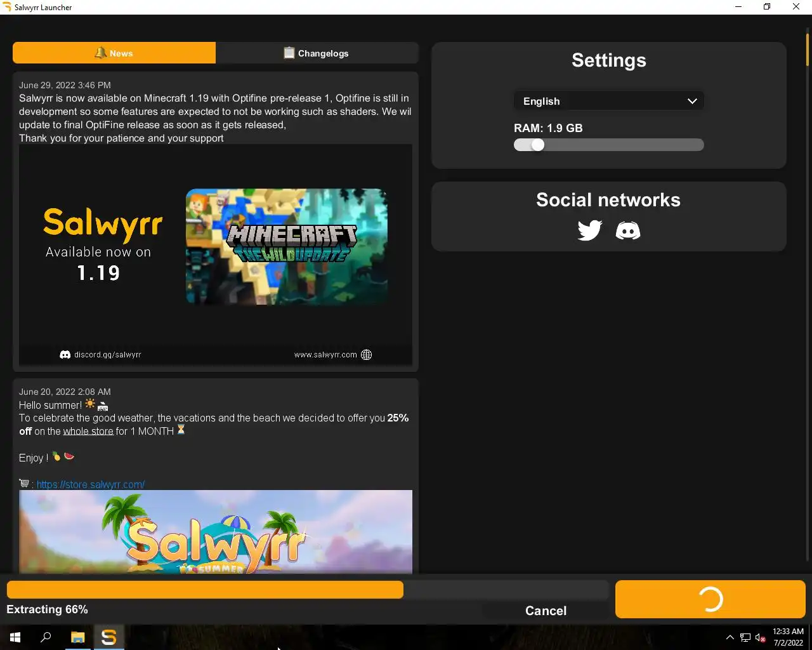The height and width of the screenshot is (650, 812).
Task: Click the 'June 29, 2022 3:46 PM' date
Action: (x=65, y=85)
